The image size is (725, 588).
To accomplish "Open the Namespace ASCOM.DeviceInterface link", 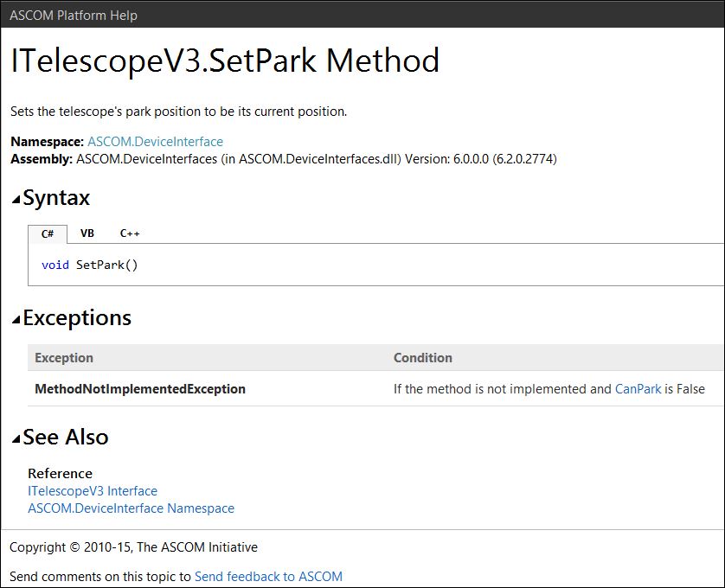I will tap(155, 142).
